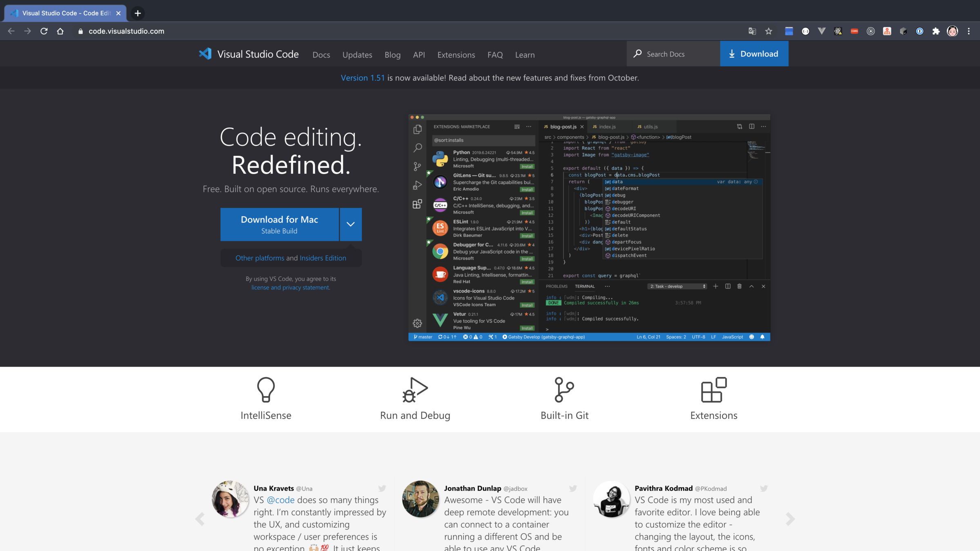Show previous testimonials with the left arrow
The image size is (980, 551).
pyautogui.click(x=200, y=519)
